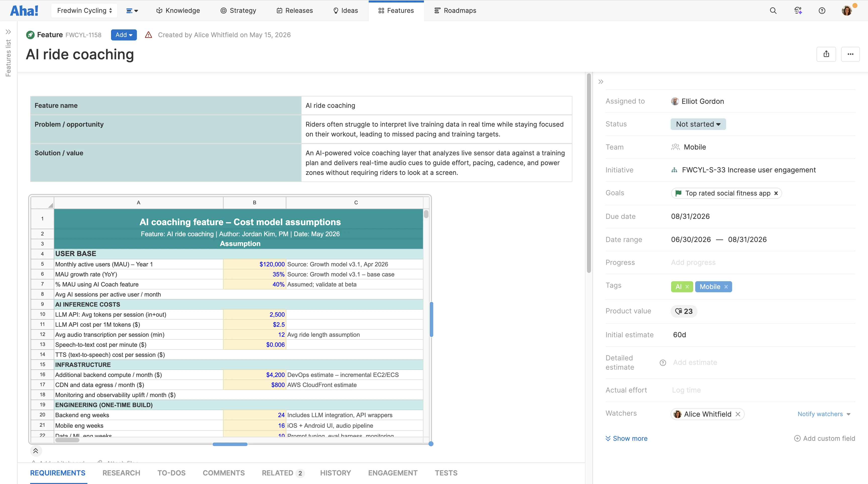Viewport: 868px width, 484px height.
Task: Click the Add progress field
Action: click(693, 262)
